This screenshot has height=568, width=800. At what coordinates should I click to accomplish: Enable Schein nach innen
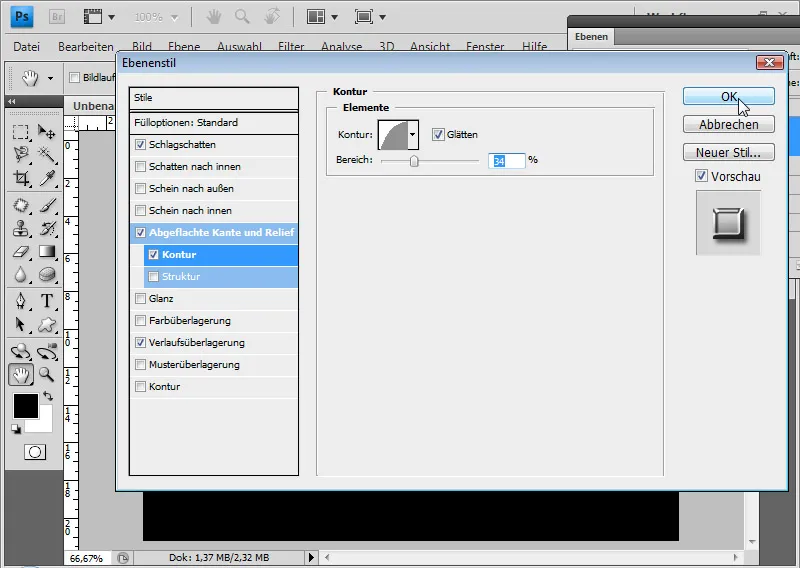point(140,210)
